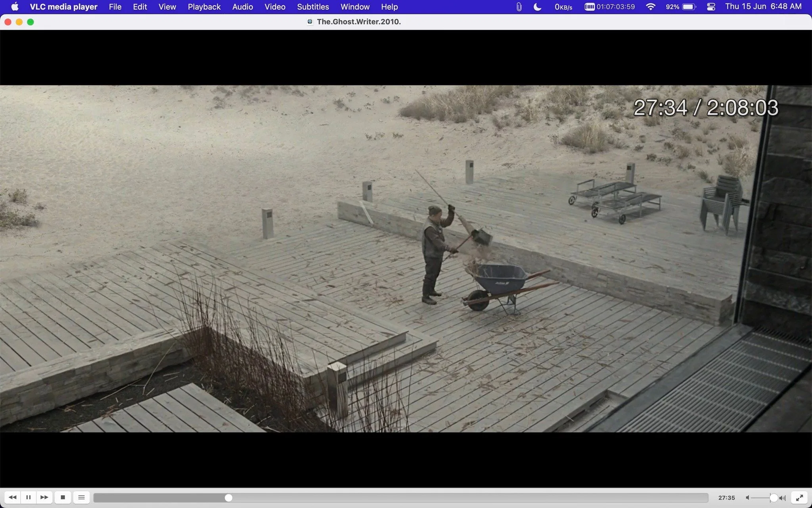Open the Playback menu

pos(204,7)
